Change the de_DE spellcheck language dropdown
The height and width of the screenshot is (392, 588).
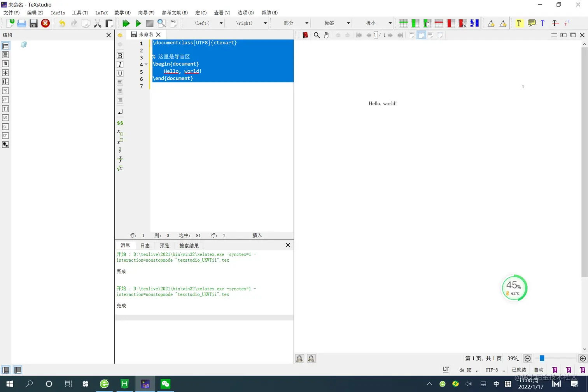pyautogui.click(x=468, y=370)
